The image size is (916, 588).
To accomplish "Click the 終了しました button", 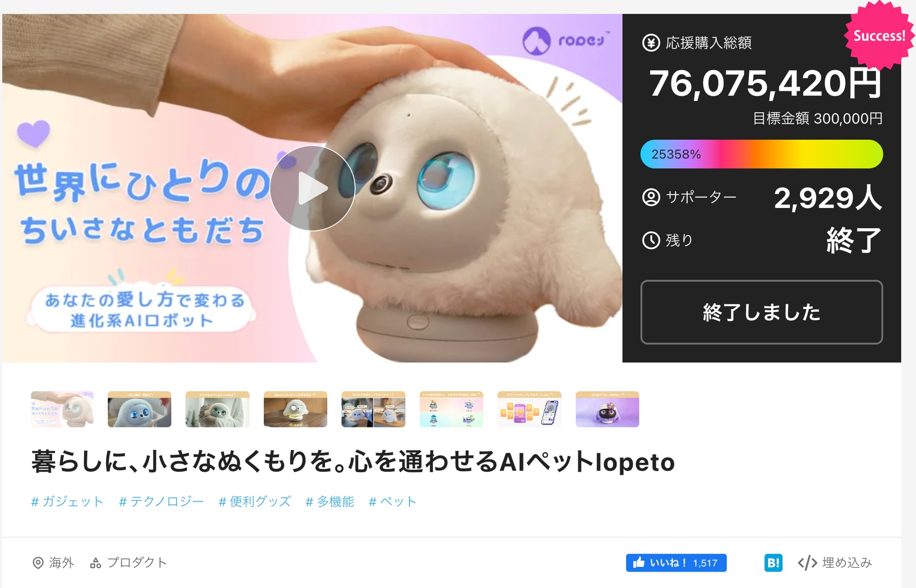I will (761, 312).
